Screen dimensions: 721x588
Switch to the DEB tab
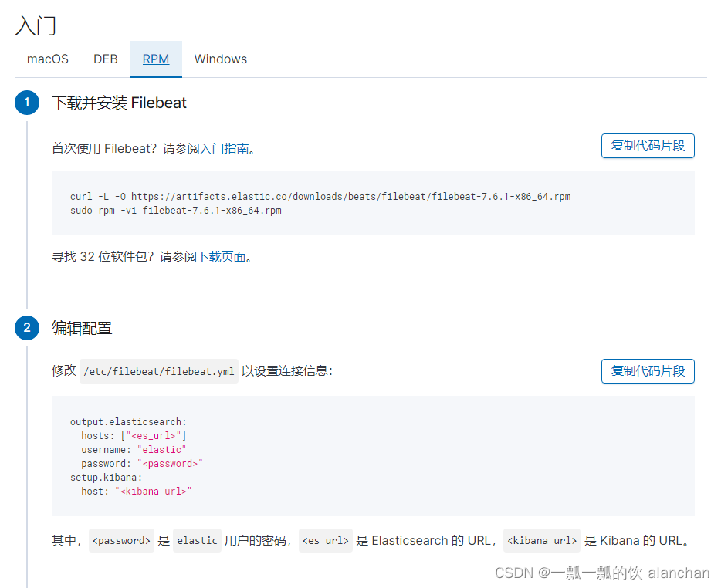click(106, 59)
